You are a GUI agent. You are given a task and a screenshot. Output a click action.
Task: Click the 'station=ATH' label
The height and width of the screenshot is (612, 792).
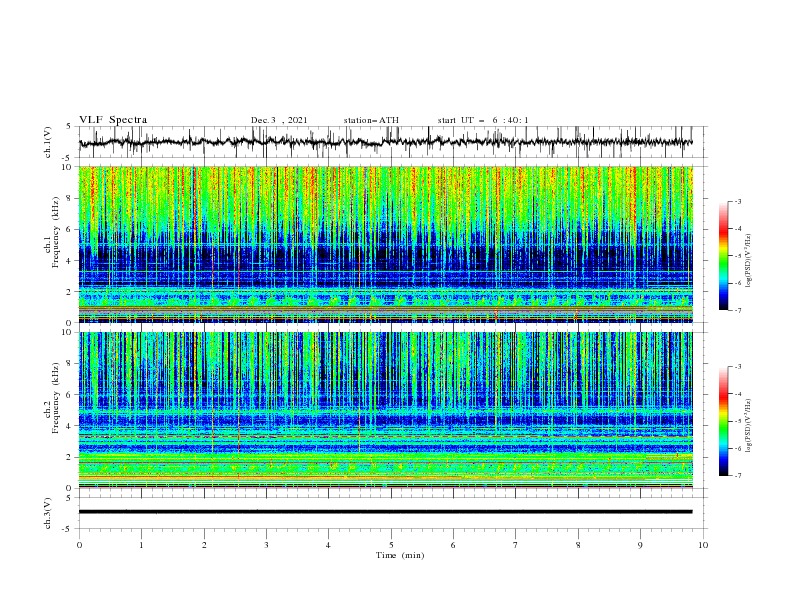371,120
